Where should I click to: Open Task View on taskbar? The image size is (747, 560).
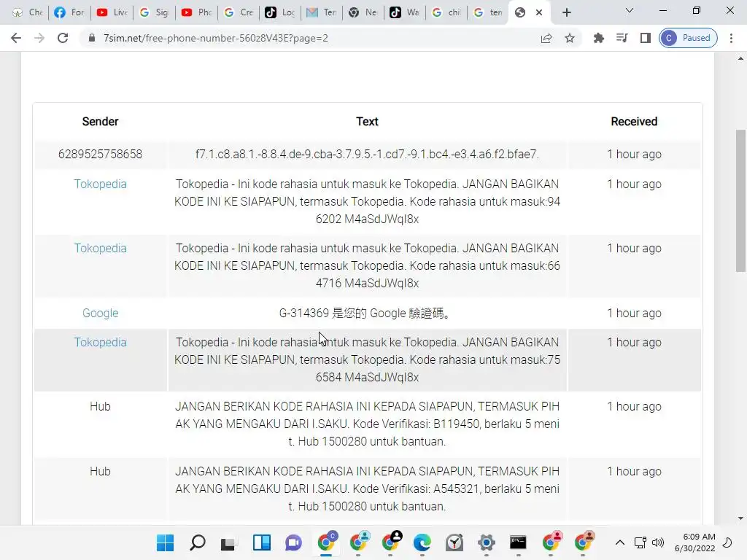(x=229, y=542)
